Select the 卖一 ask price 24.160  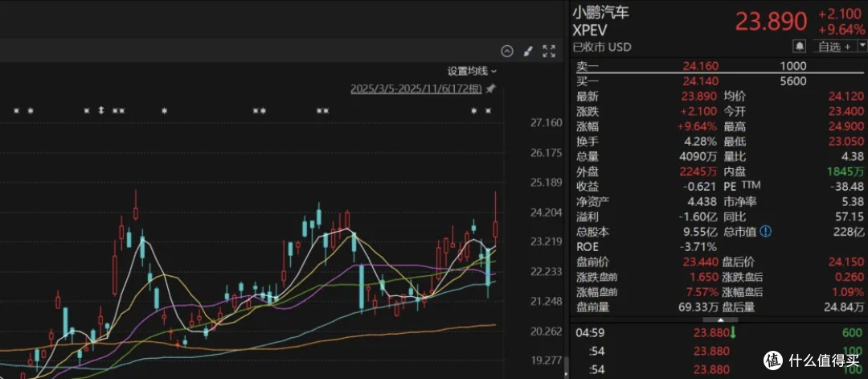point(702,67)
